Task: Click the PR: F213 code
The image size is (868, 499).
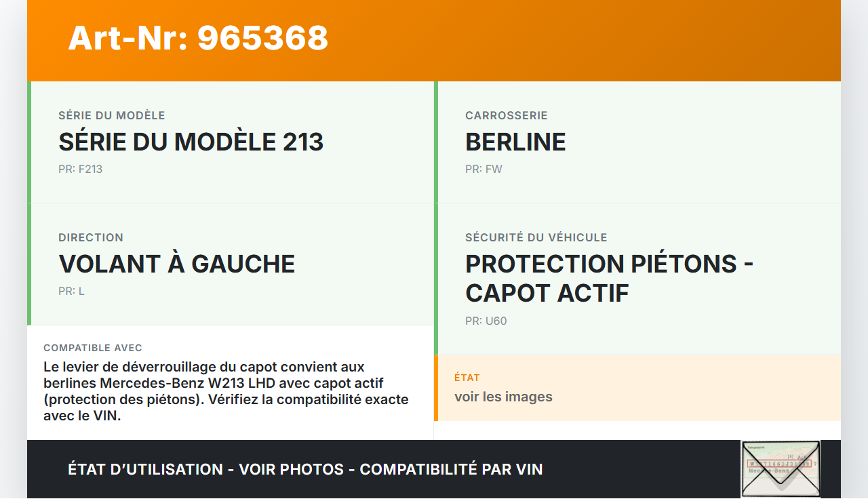Action: coord(80,169)
